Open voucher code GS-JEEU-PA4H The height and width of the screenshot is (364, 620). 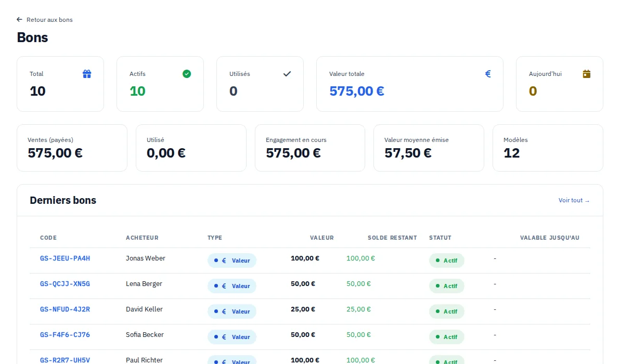pos(65,258)
